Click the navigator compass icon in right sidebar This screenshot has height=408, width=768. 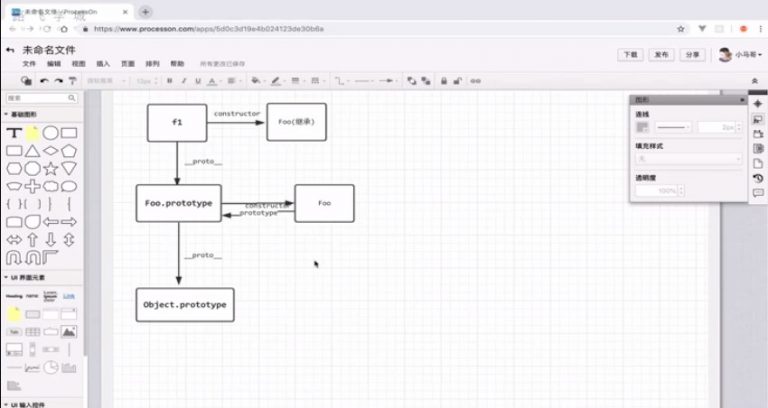(x=757, y=103)
